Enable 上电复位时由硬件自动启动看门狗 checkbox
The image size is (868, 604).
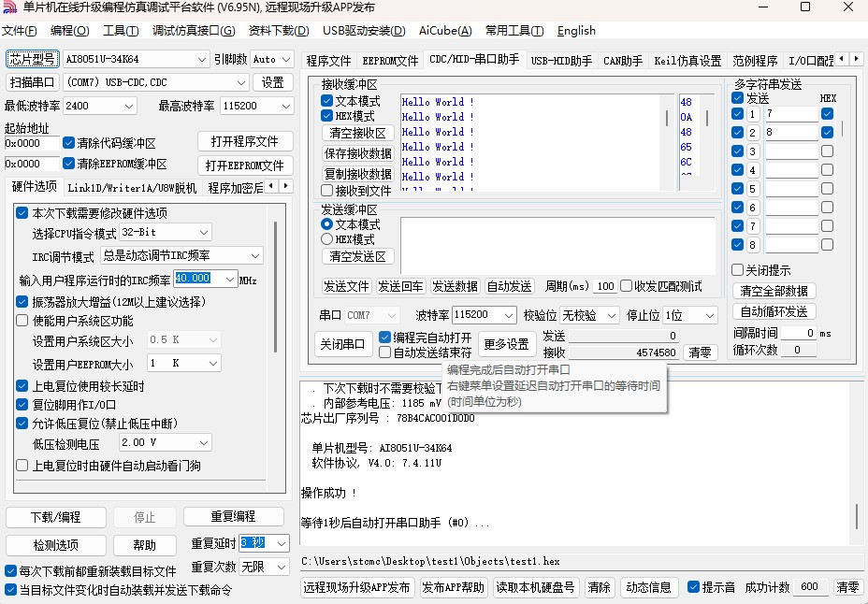[x=22, y=466]
